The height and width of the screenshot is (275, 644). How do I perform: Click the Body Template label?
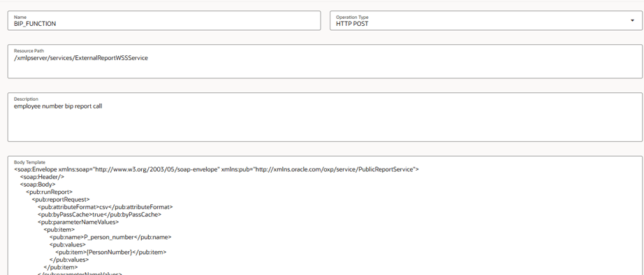29,162
